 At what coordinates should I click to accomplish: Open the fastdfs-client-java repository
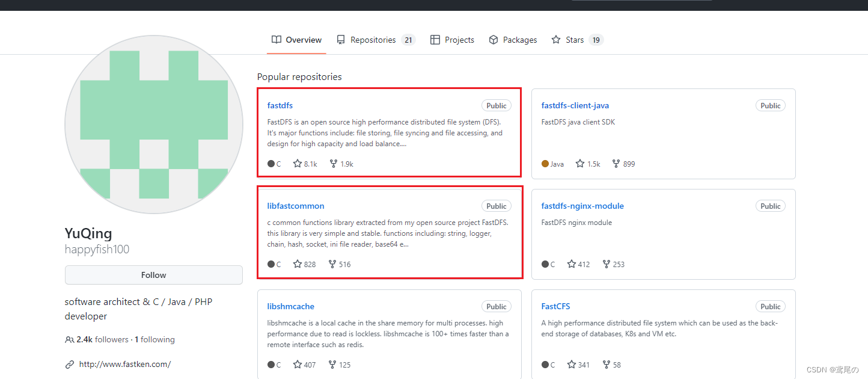[575, 105]
